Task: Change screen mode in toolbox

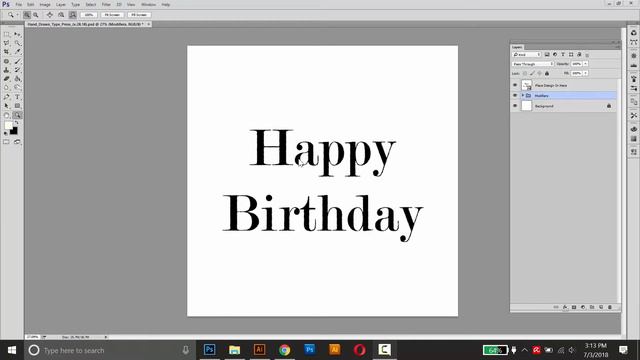Action: (x=17, y=142)
